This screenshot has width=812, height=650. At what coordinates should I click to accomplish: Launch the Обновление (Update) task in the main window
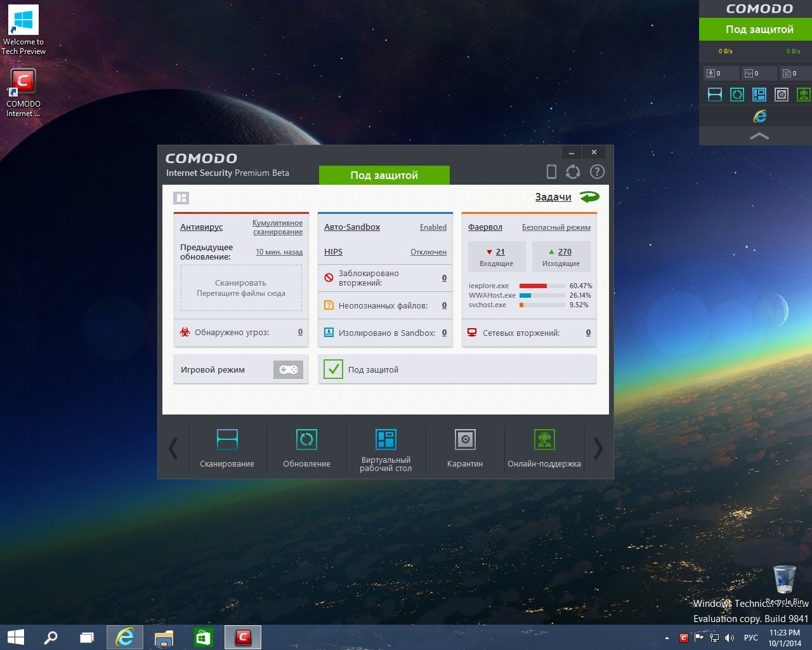(306, 449)
